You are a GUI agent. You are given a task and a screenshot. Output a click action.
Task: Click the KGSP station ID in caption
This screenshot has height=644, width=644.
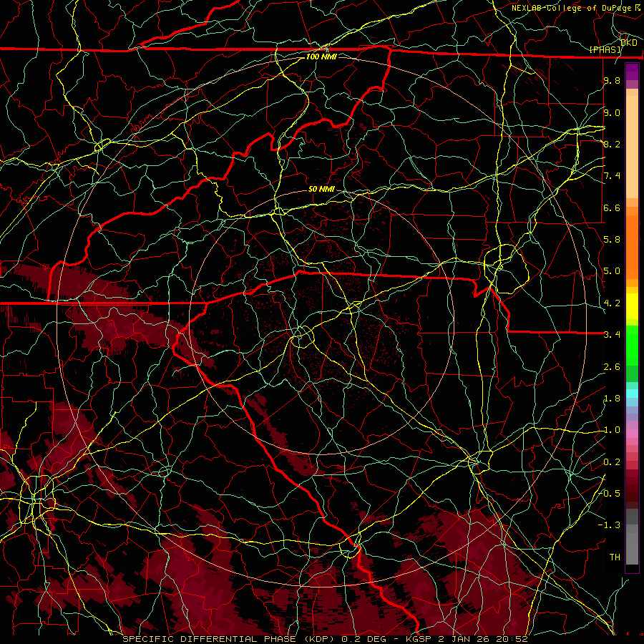419,639
